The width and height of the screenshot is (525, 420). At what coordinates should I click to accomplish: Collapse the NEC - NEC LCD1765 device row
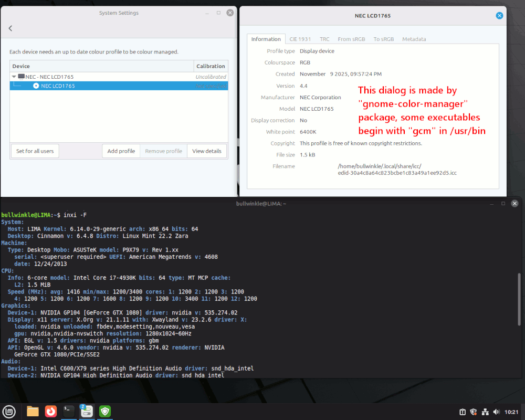tap(14, 77)
